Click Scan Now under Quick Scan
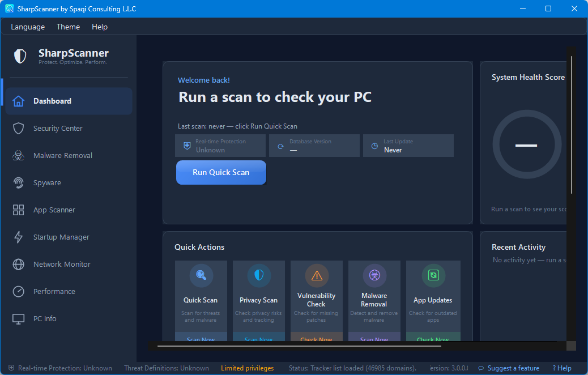Screen dimensions: 588x375 (x=201, y=336)
